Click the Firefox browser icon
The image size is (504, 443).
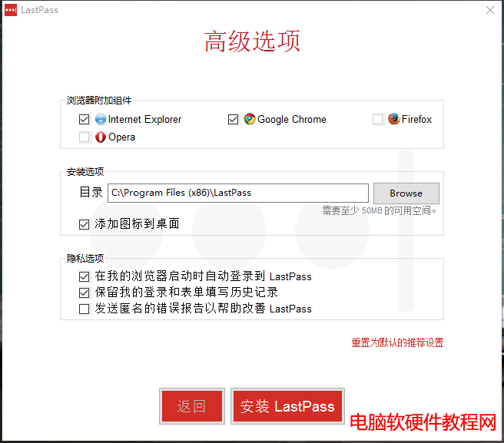click(x=393, y=119)
